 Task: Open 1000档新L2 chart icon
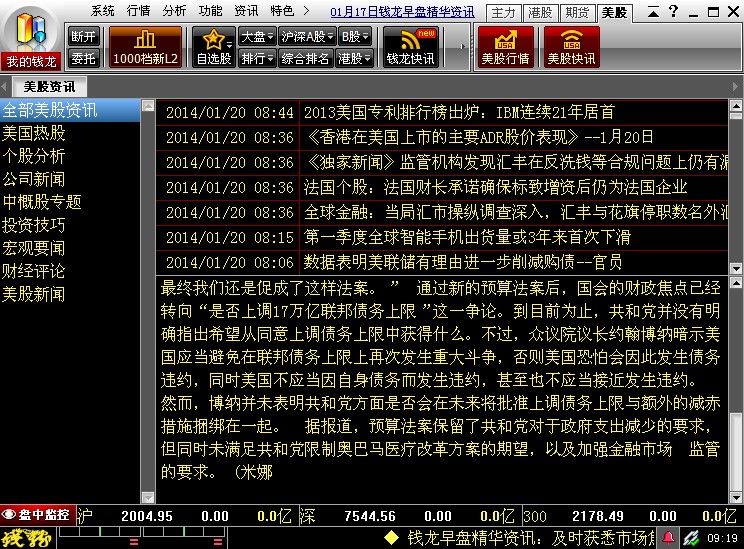point(145,47)
